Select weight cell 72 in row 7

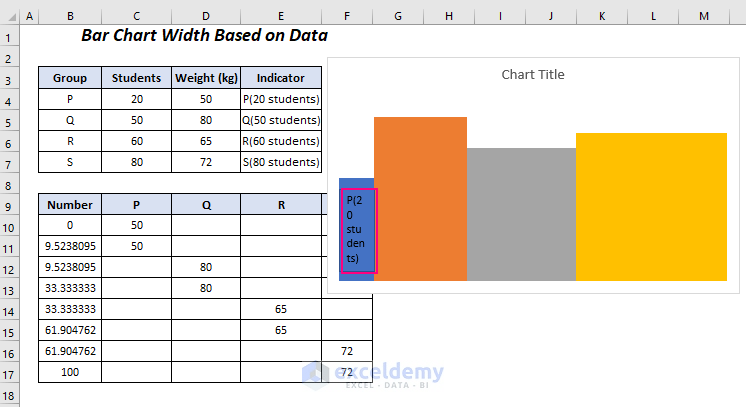pyautogui.click(x=206, y=162)
